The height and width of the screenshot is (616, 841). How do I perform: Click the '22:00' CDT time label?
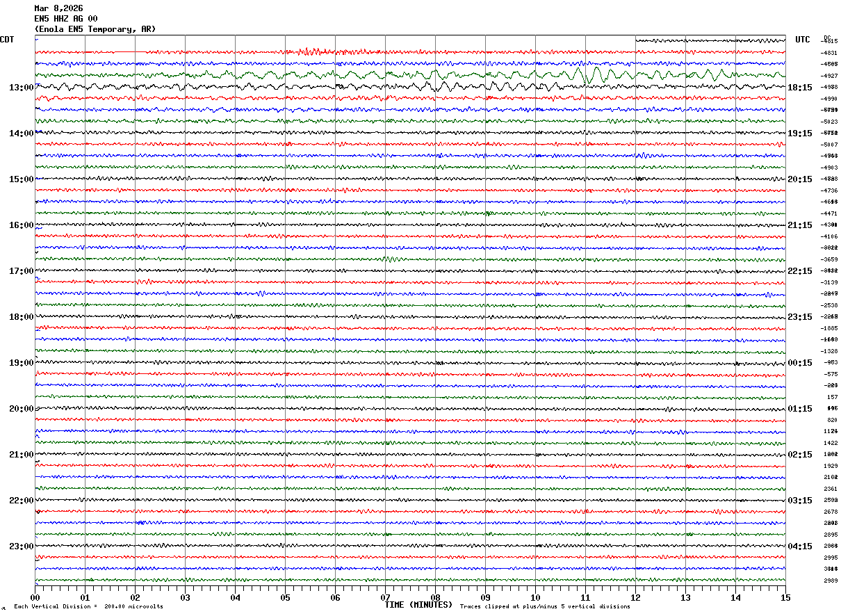(22, 501)
